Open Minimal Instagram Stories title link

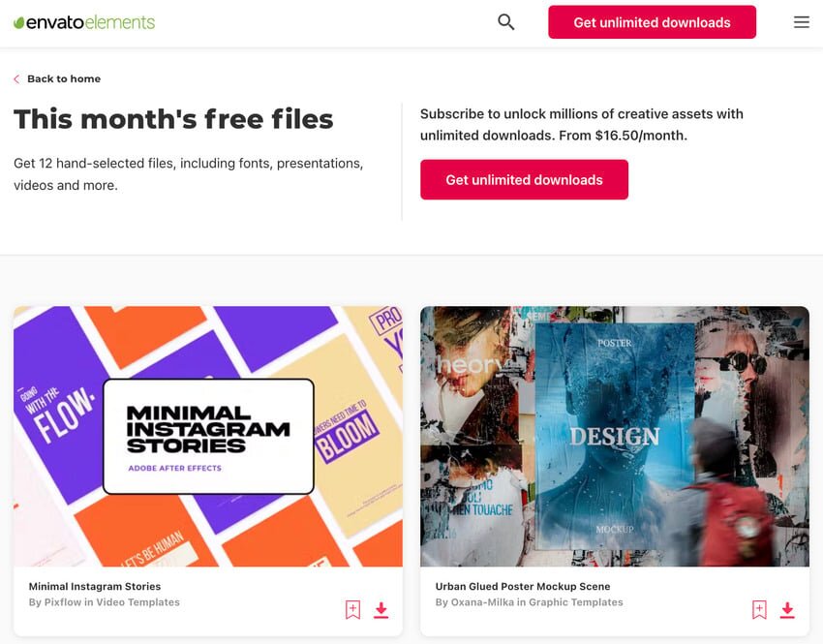pyautogui.click(x=95, y=586)
